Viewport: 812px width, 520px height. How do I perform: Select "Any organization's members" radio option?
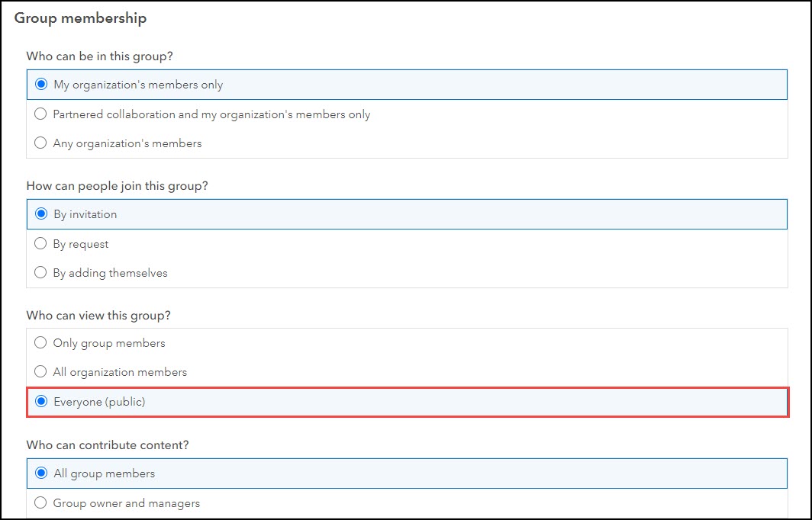pos(41,143)
